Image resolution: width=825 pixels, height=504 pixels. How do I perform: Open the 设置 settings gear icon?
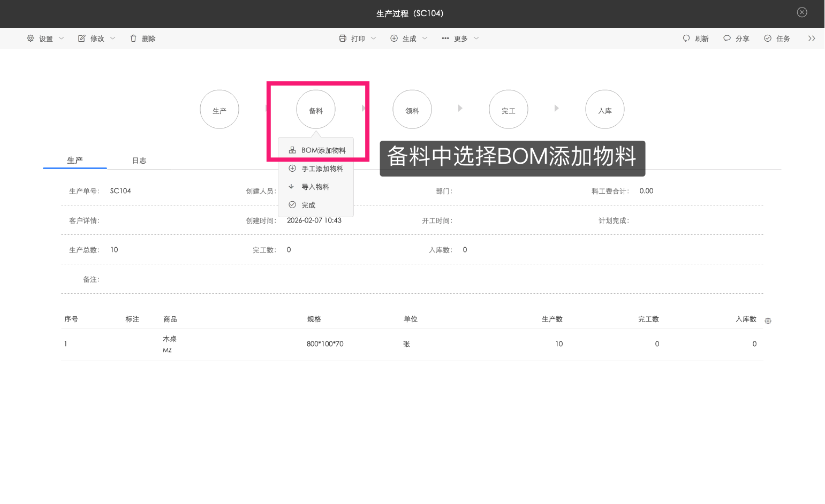point(31,38)
